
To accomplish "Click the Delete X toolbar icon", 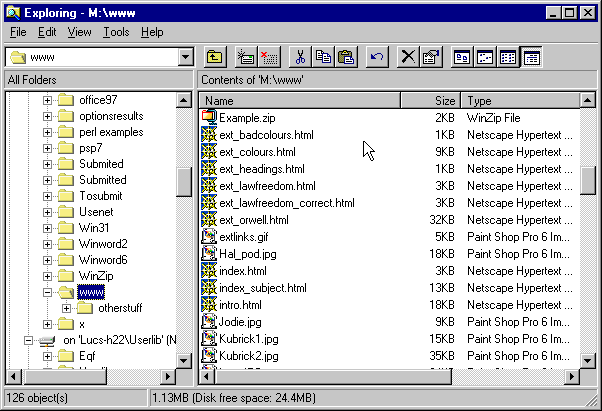I will pyautogui.click(x=408, y=58).
